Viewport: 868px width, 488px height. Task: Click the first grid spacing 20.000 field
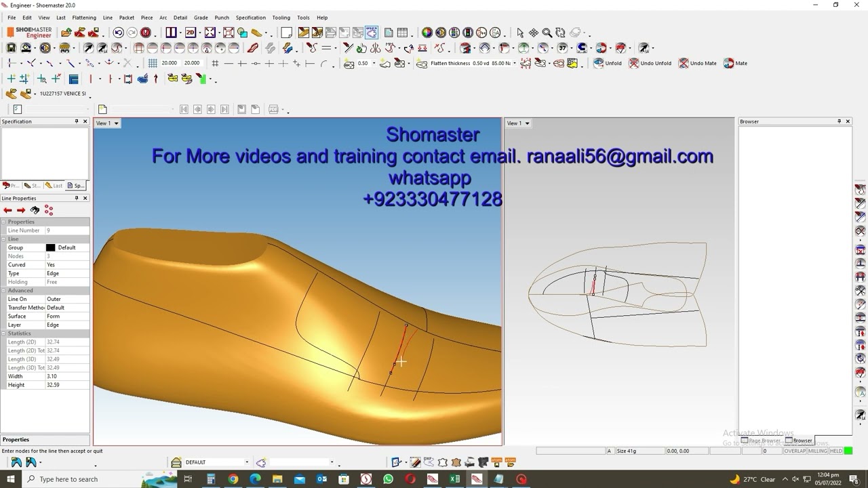click(x=170, y=63)
